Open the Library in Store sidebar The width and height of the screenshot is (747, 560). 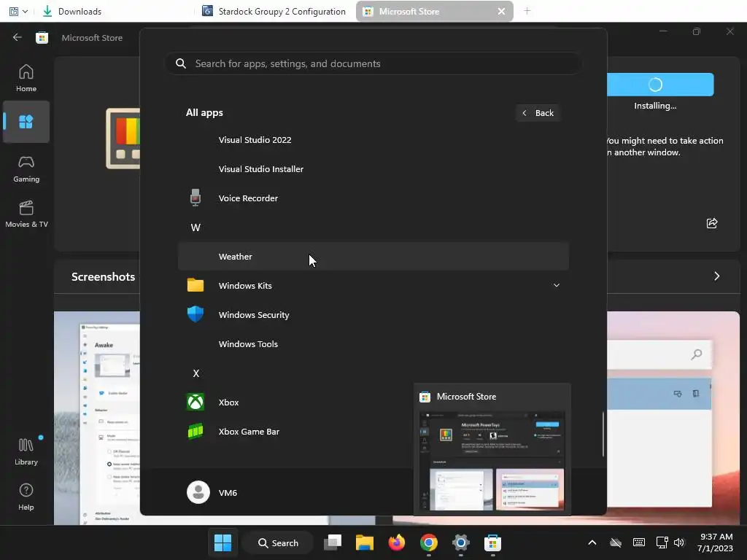(26, 451)
